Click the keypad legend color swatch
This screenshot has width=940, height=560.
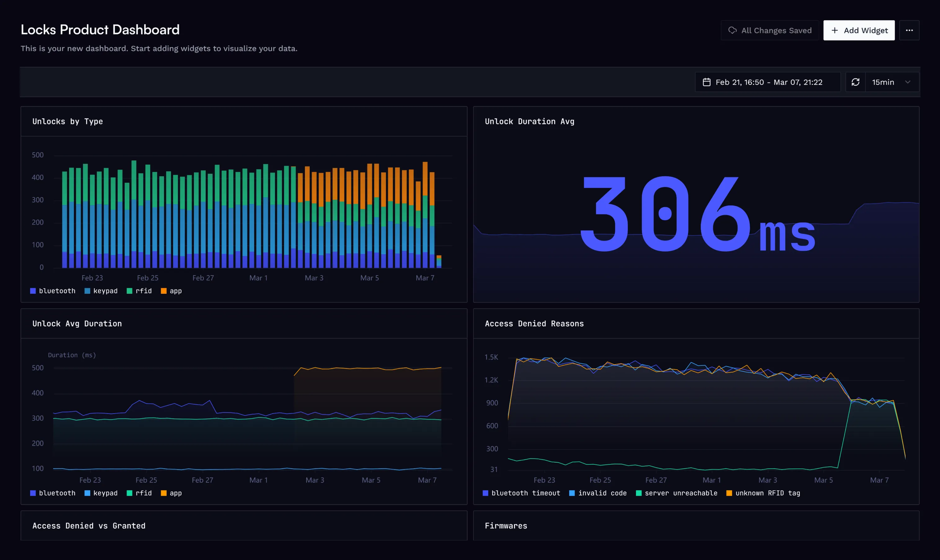tap(87, 291)
